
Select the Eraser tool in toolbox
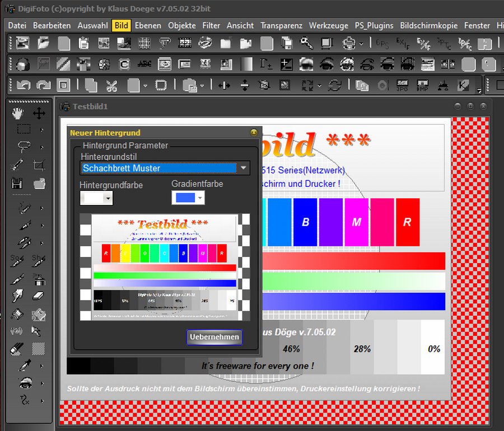(39, 296)
